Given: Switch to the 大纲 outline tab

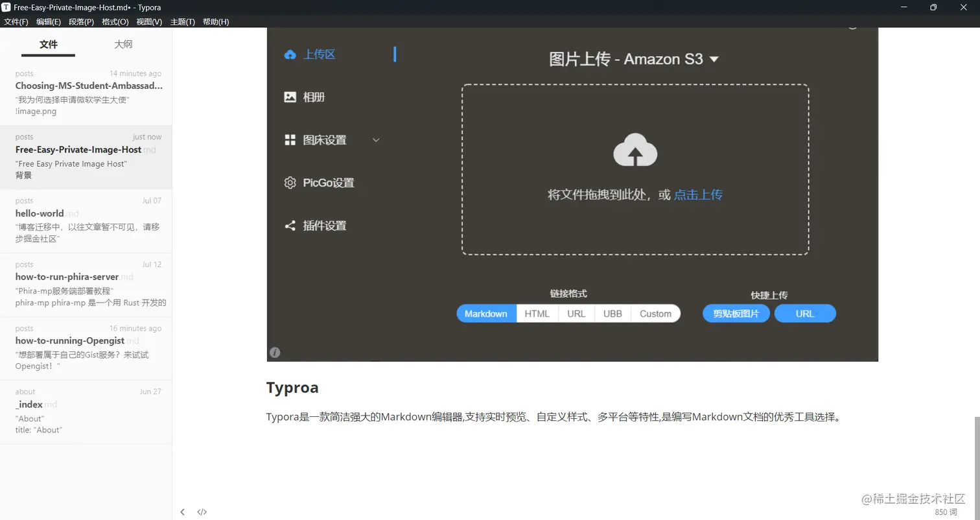Looking at the screenshot, I should point(123,44).
